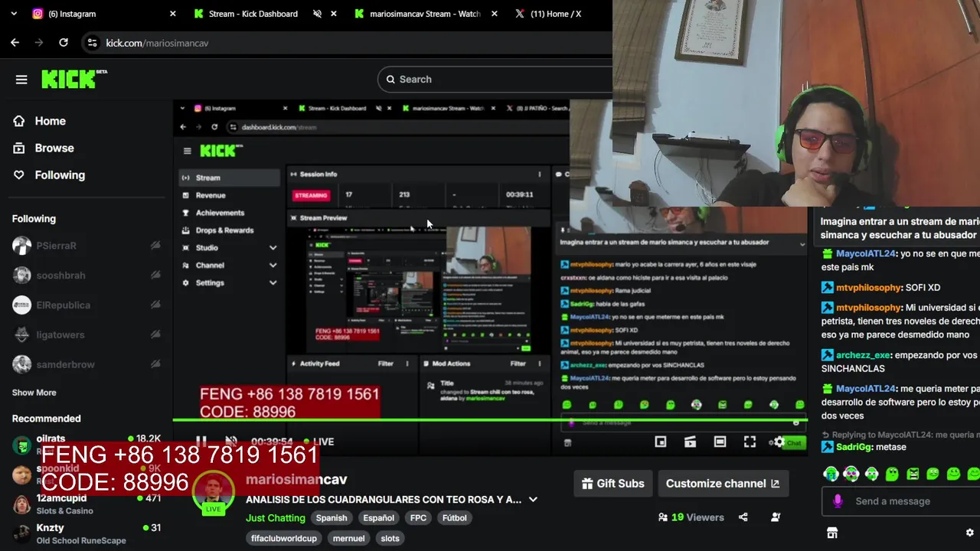Click the 19 Viewers count
980x551 pixels.
click(x=691, y=517)
